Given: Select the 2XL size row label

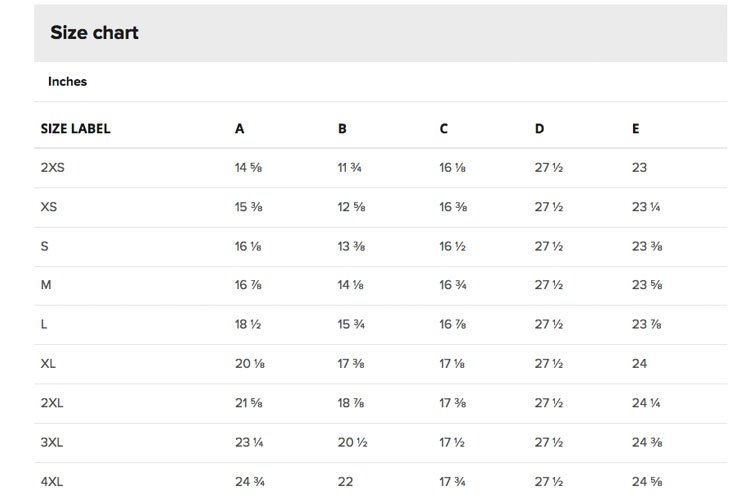Looking at the screenshot, I should 52,402.
